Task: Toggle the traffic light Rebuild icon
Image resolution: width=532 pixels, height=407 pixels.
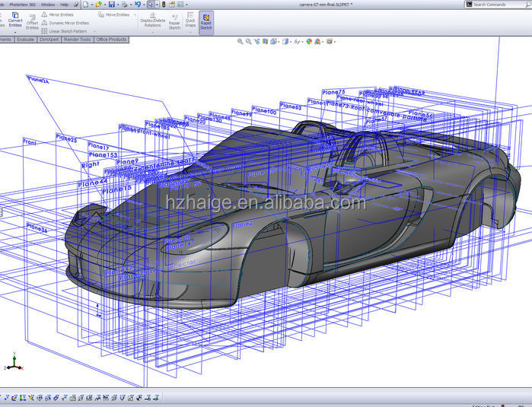Action: [x=163, y=5]
